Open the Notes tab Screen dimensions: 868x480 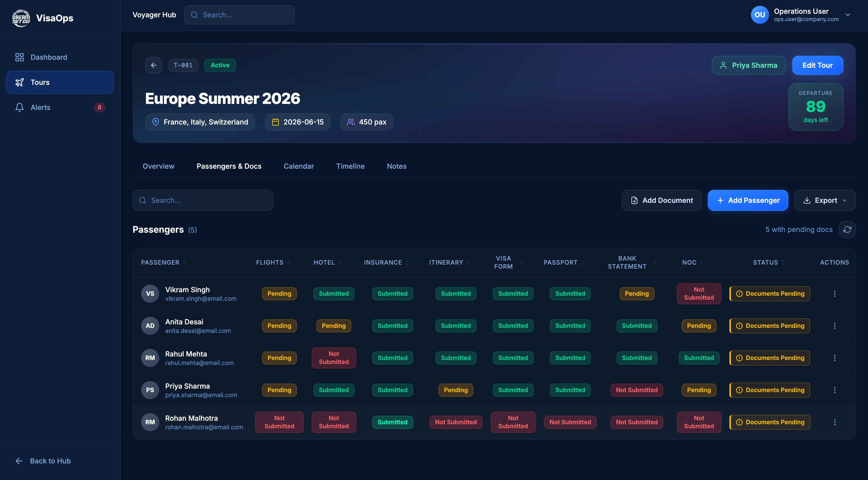[397, 166]
